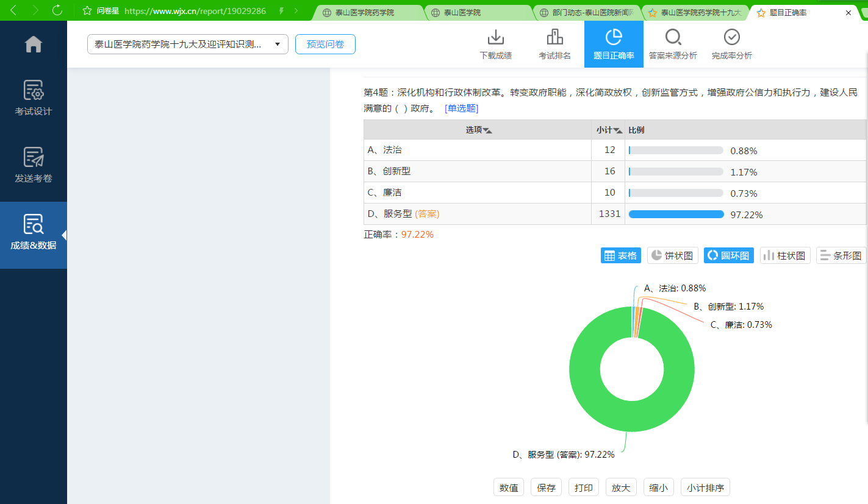
Task: Open 完成率分析 completion analysis
Action: pyautogui.click(x=731, y=44)
